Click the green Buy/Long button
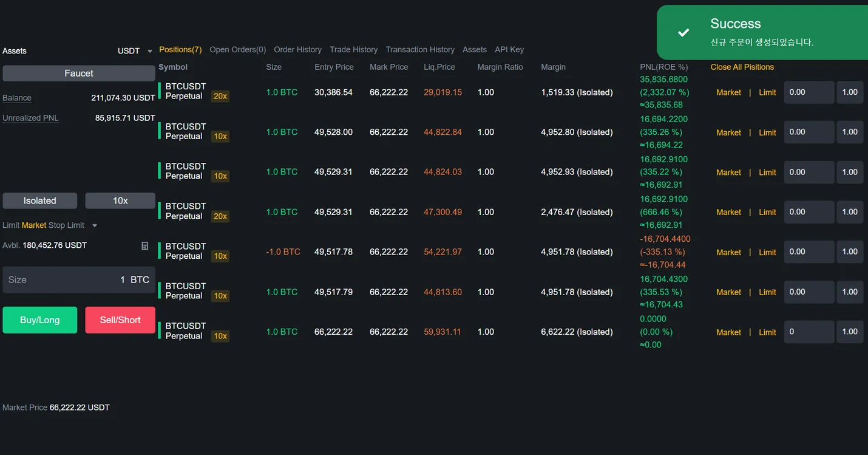 coord(40,320)
